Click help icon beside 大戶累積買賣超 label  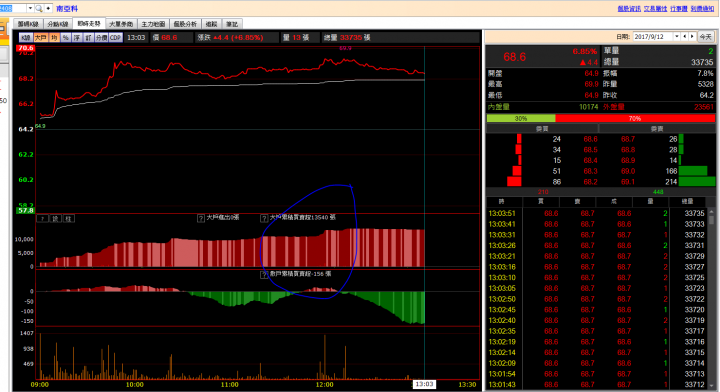264,218
